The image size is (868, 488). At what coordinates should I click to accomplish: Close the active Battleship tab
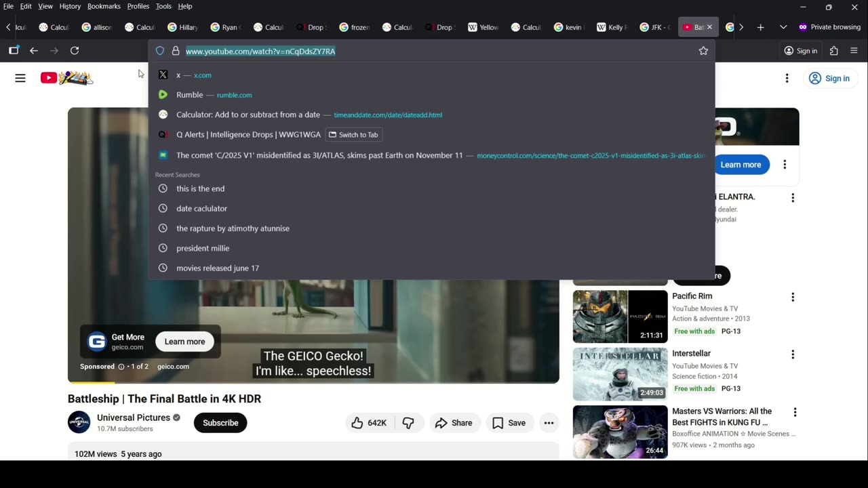[709, 27]
